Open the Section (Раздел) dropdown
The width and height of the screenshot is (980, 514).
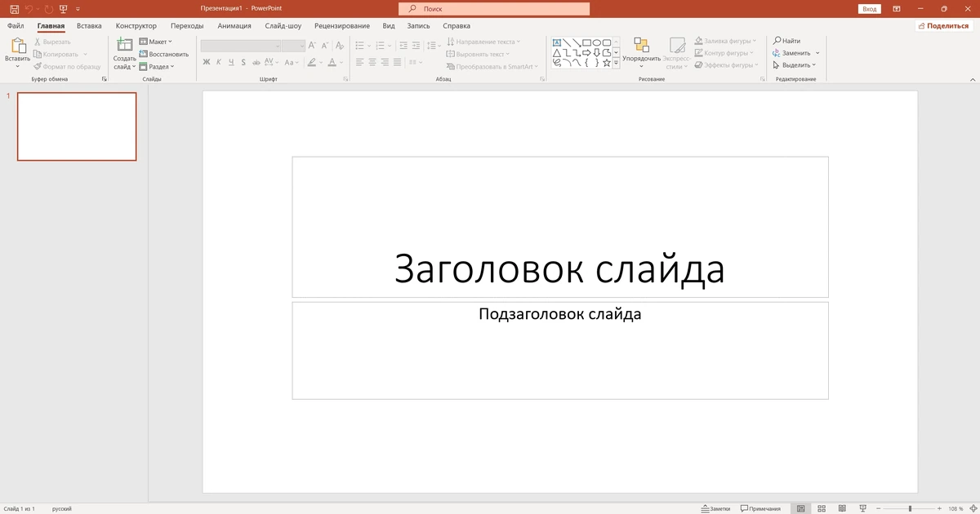(x=156, y=66)
